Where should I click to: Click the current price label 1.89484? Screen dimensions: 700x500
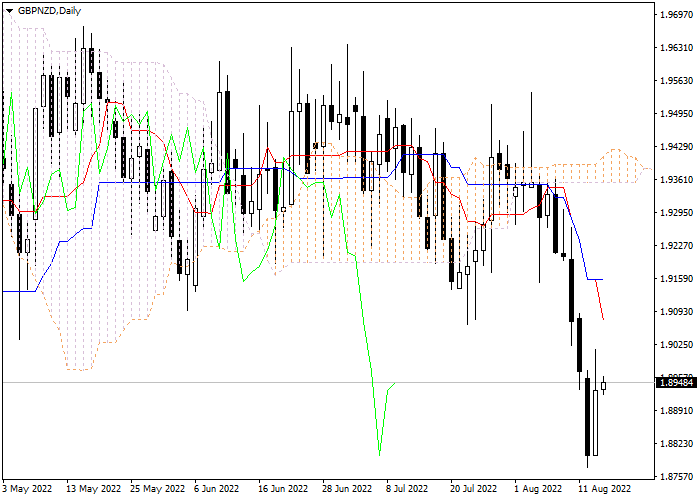pyautogui.click(x=676, y=383)
